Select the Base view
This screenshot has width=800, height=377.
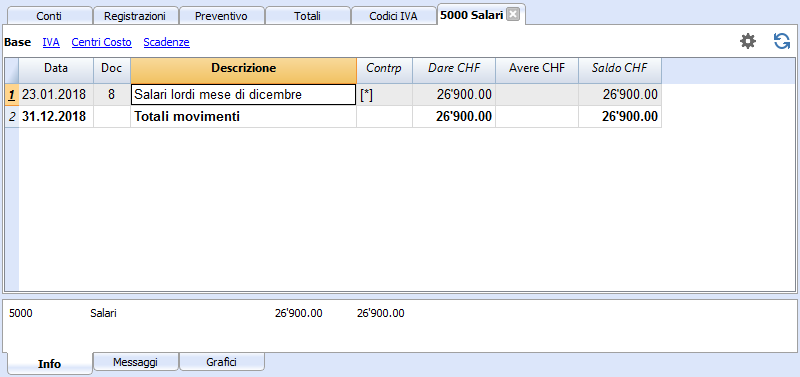tap(17, 42)
